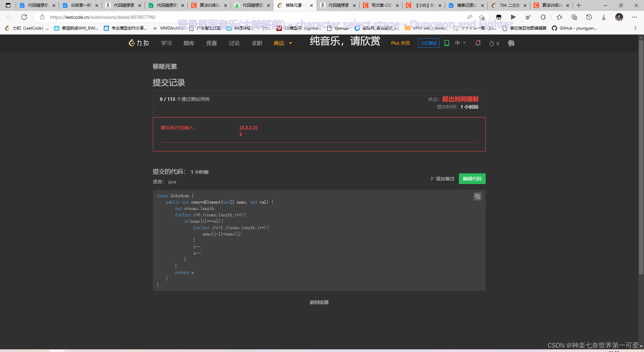The width and height of the screenshot is (644, 352).
Task: Open the browser Settings and more menu
Action: coord(635,17)
